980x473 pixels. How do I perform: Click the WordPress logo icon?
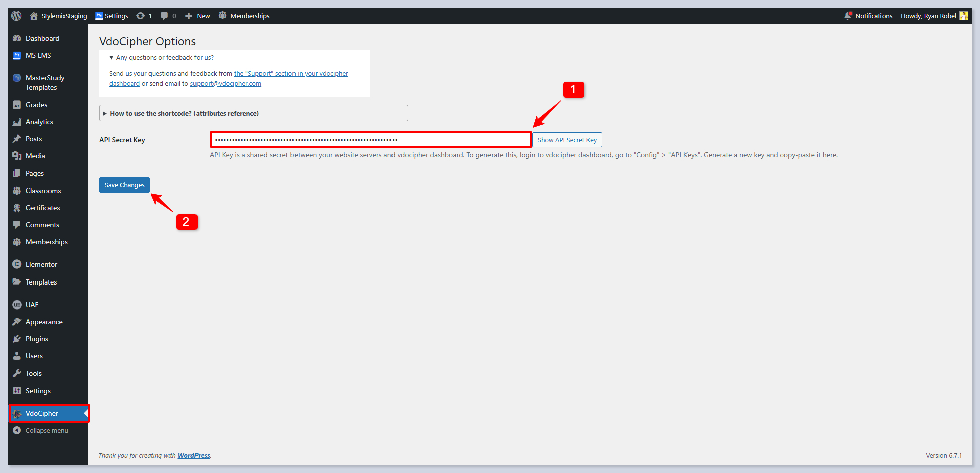16,16
